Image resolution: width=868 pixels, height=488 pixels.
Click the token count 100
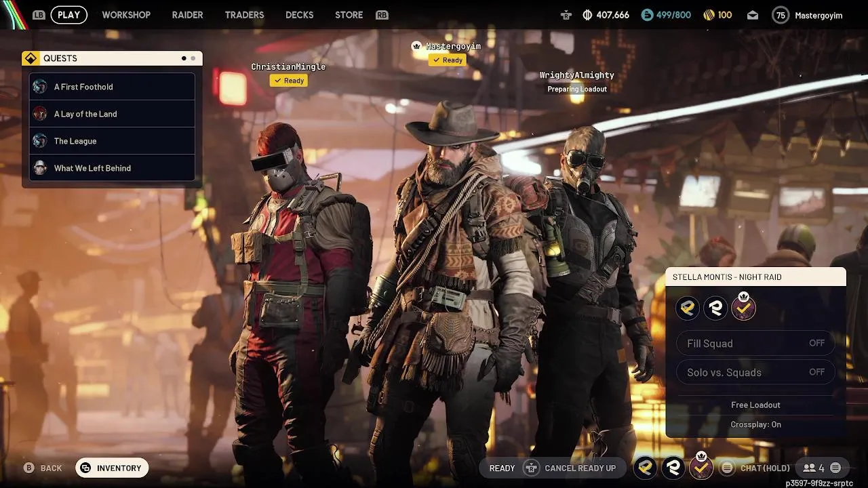(x=725, y=15)
